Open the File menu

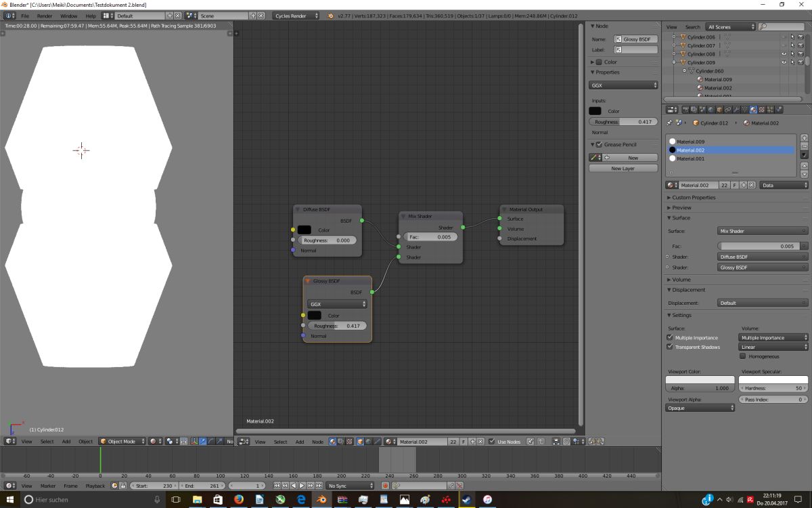click(x=25, y=15)
